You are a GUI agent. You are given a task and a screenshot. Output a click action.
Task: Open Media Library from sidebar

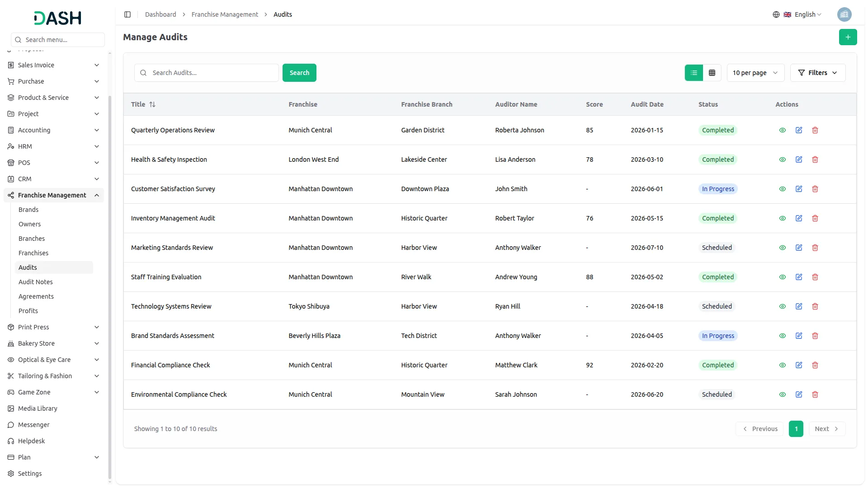coord(38,408)
